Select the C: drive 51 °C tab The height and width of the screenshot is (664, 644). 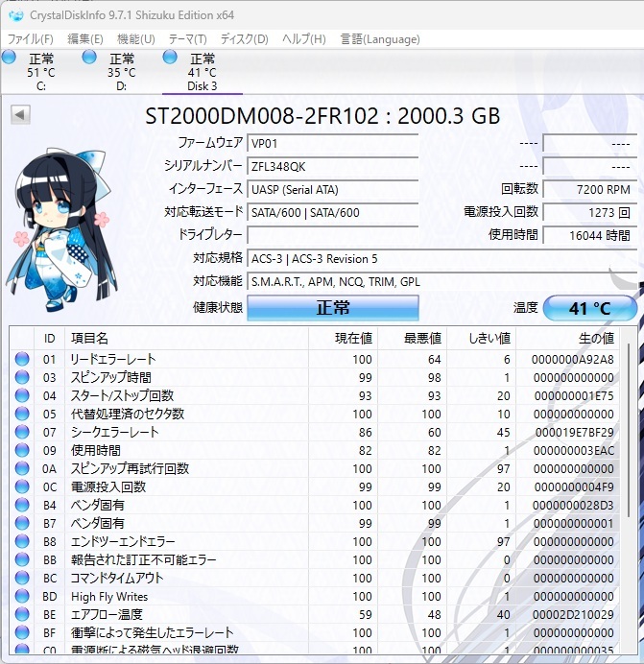(x=41, y=72)
